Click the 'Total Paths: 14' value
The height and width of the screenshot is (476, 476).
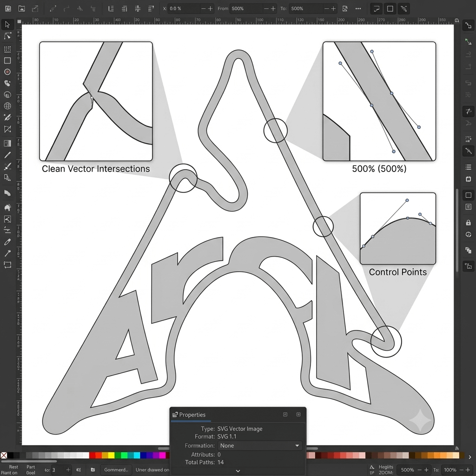220,462
